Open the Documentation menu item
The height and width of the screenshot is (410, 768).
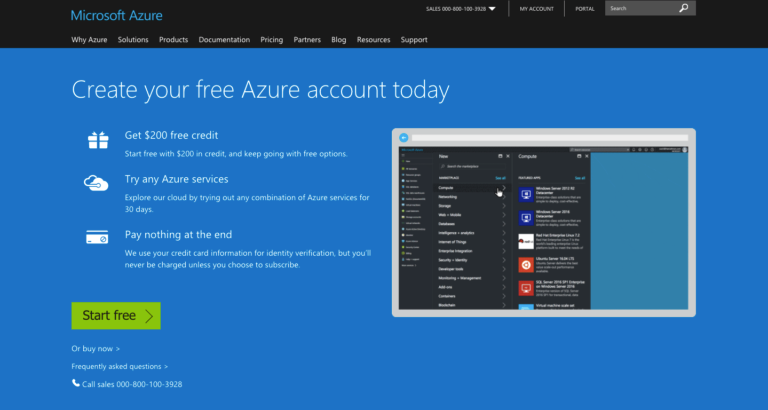point(224,40)
